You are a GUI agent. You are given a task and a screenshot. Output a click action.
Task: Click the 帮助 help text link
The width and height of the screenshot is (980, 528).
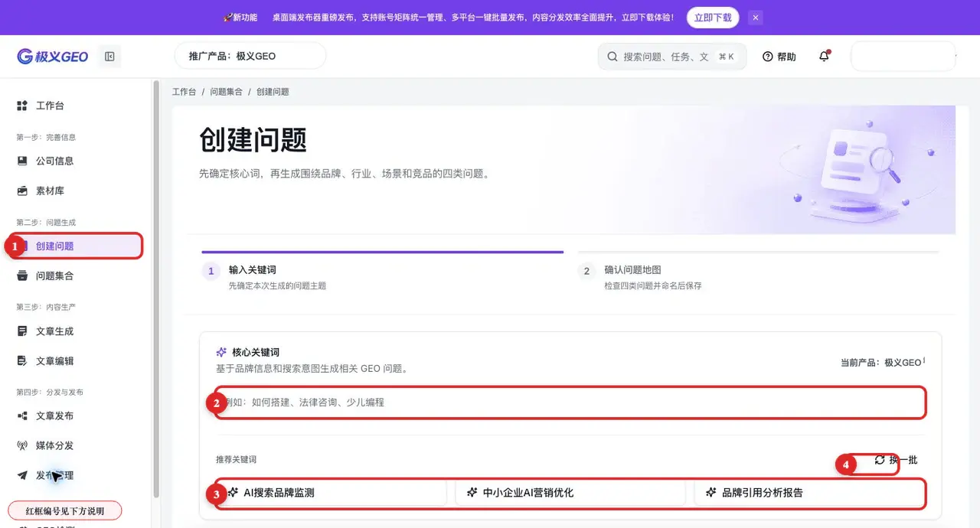pyautogui.click(x=786, y=57)
